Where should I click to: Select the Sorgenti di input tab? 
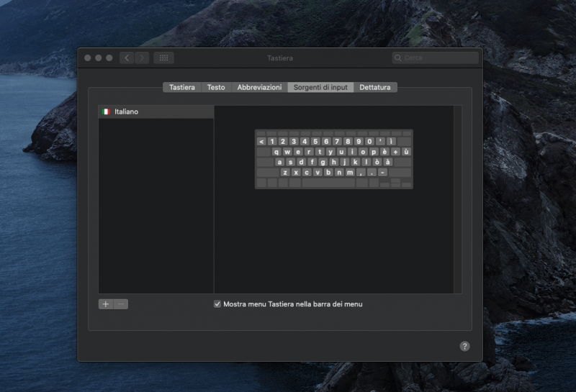point(320,87)
